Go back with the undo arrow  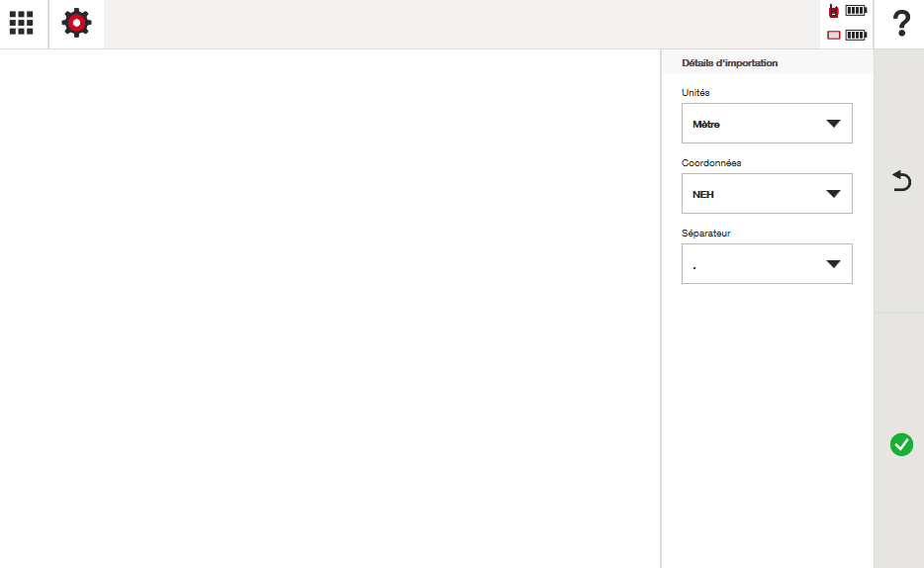pyautogui.click(x=901, y=181)
